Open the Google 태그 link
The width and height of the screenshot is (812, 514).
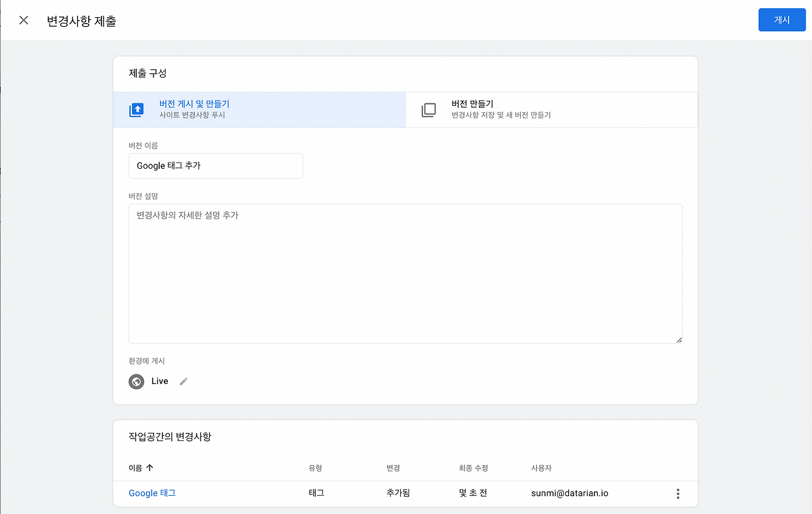152,493
